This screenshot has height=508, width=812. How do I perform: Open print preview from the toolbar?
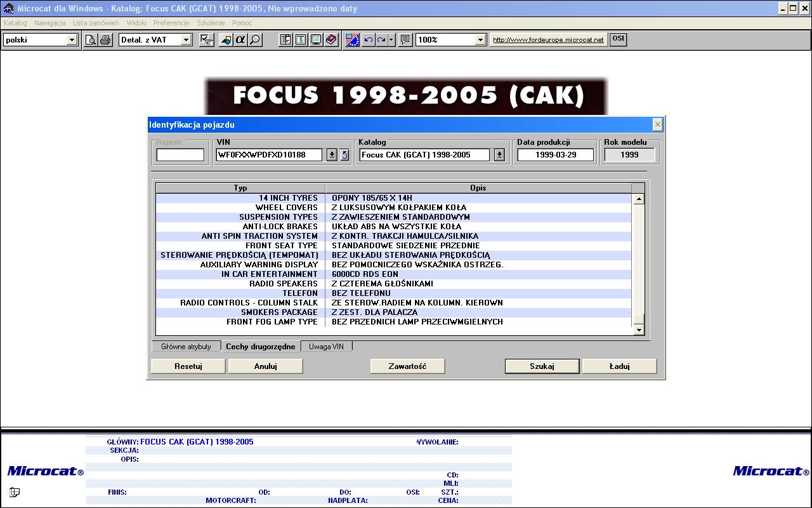(91, 39)
